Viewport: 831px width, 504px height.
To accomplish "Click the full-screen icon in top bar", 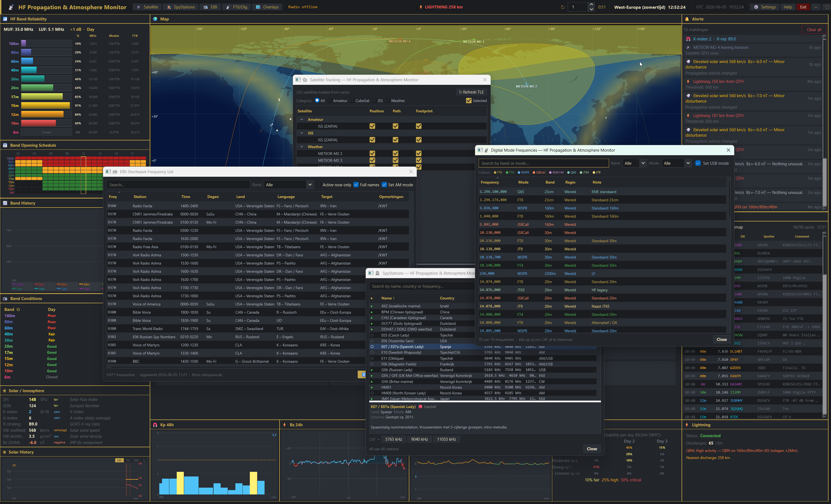I will pyautogui.click(x=827, y=7).
